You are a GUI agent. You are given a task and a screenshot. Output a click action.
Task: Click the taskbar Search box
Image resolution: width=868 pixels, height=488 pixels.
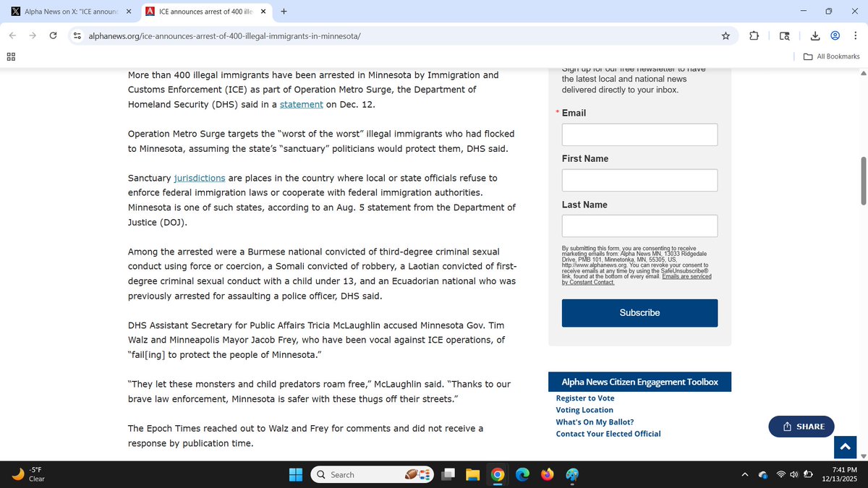tap(372, 474)
